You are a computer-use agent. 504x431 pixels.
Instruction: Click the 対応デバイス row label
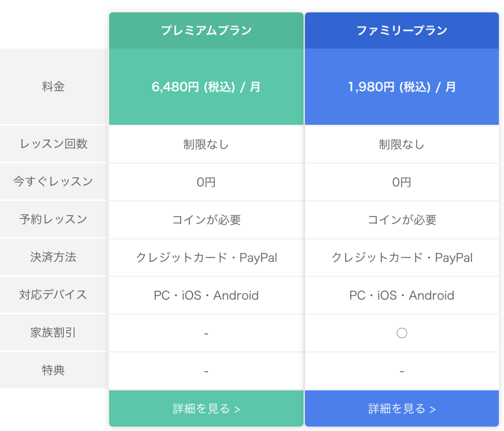[53, 295]
